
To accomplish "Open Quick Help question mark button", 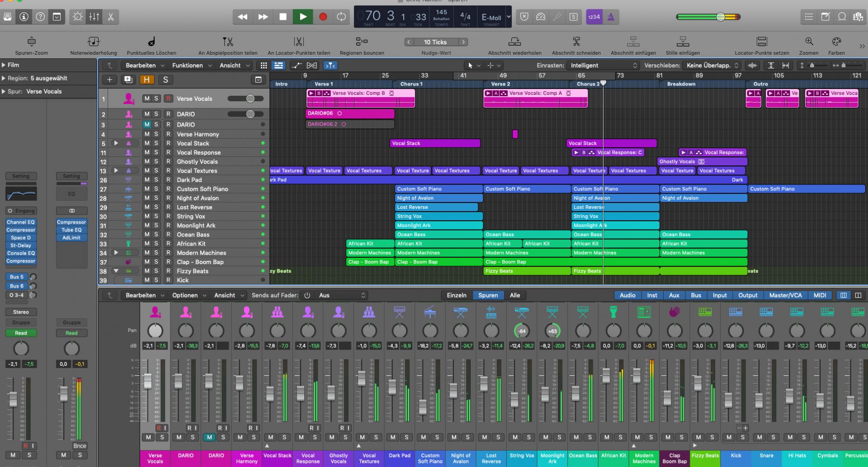I will 41,17.
